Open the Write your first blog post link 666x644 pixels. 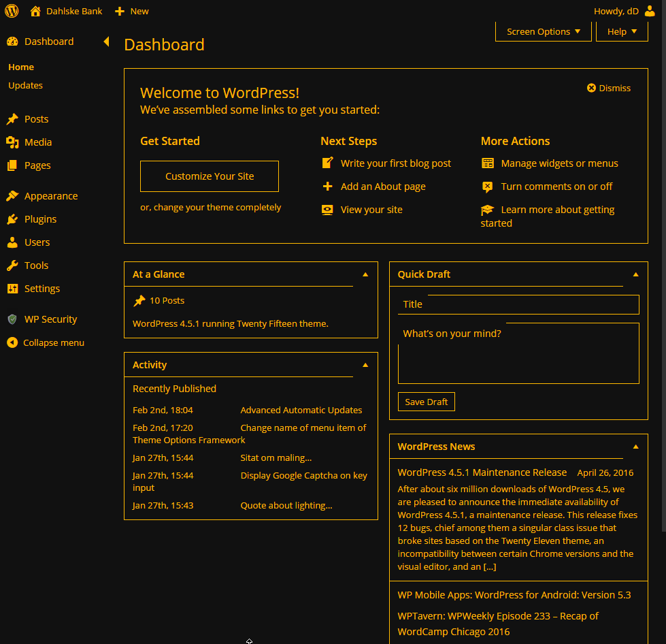(x=396, y=163)
